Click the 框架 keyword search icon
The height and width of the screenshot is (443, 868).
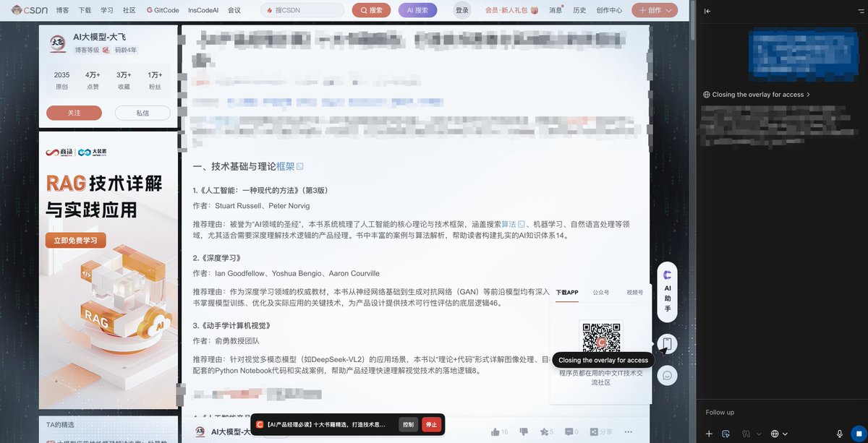coord(300,167)
